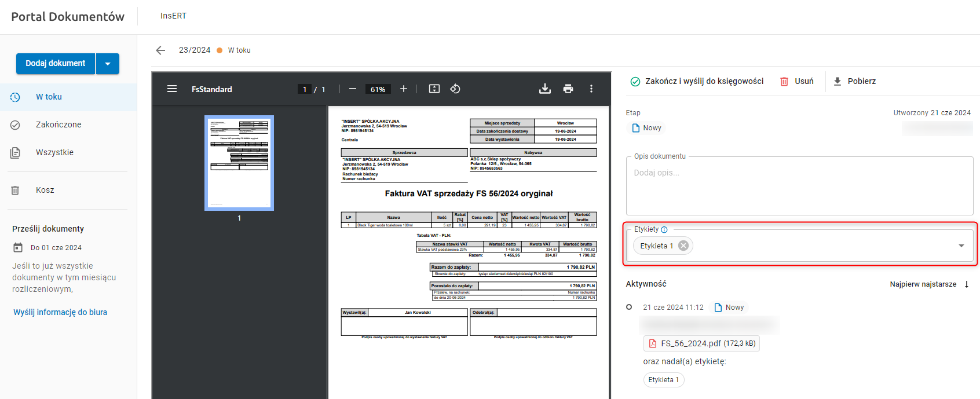Click the Opis dokumentu description field
Screen dimensions: 980x399
[799, 186]
